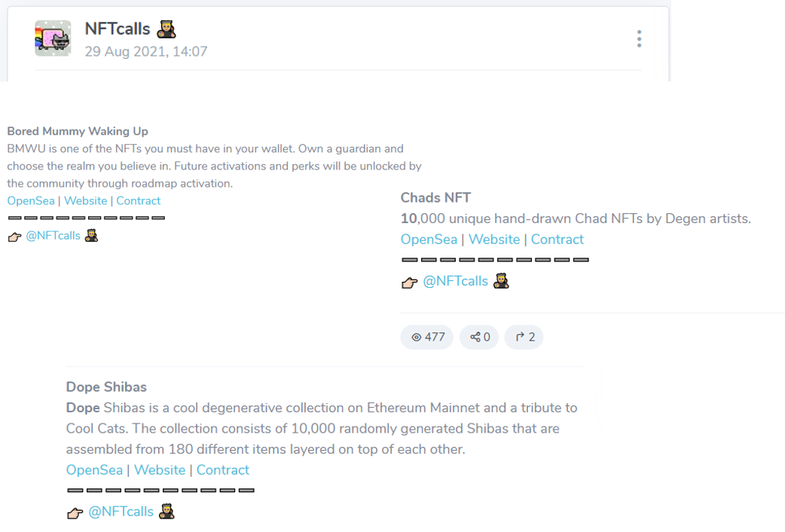785x532 pixels.
Task: Click @NFTcalls mention under Dope Shibas
Action: click(121, 512)
